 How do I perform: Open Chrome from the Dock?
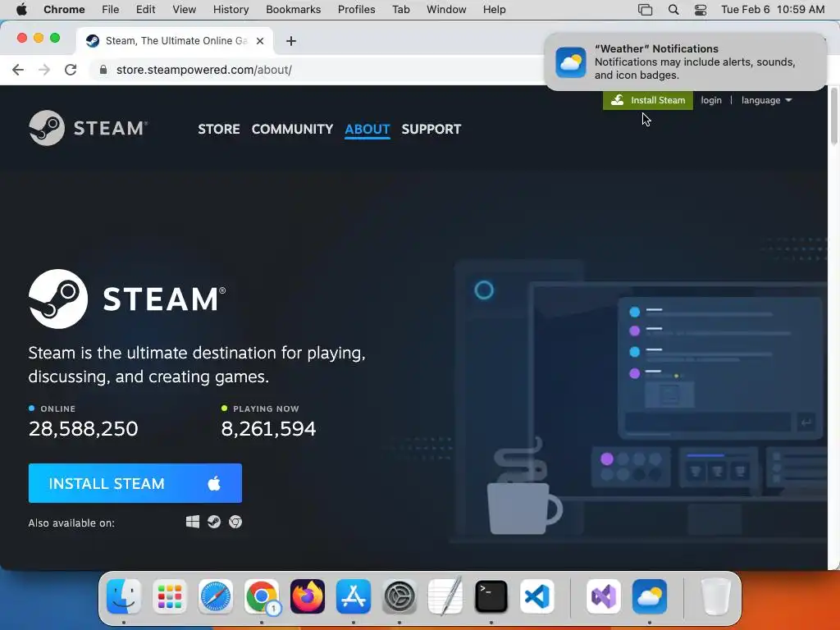click(x=262, y=596)
